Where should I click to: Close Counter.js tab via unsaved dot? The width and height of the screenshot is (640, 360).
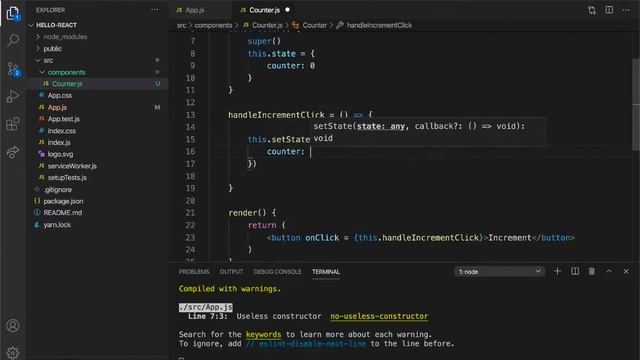click(287, 9)
